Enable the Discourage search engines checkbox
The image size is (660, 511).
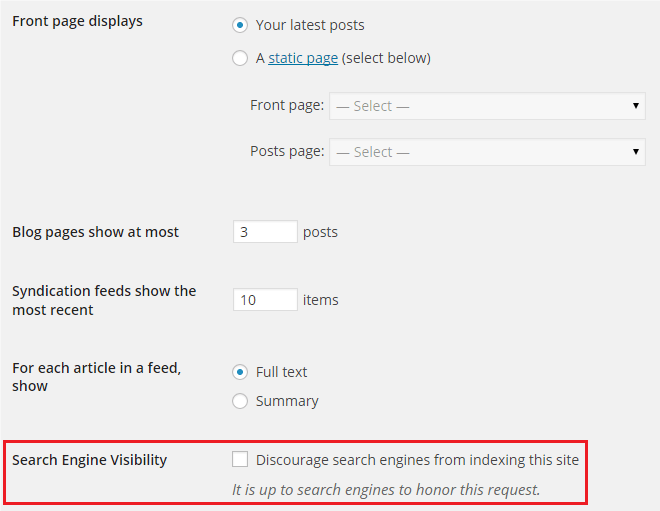click(240, 460)
